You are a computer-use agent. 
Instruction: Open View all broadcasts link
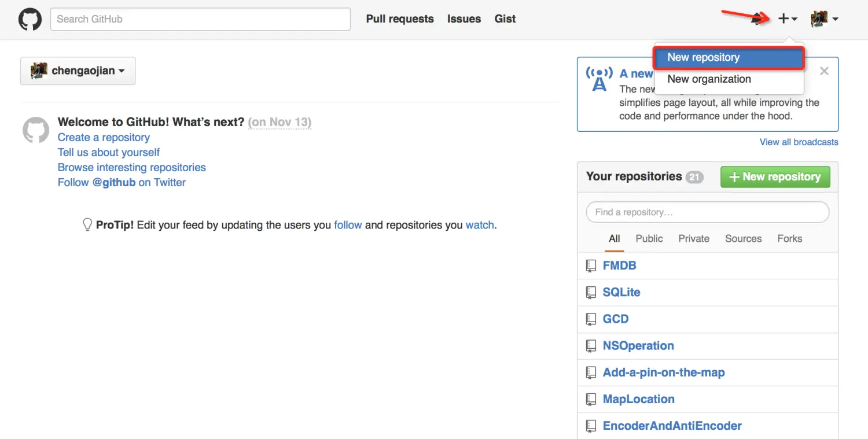799,142
